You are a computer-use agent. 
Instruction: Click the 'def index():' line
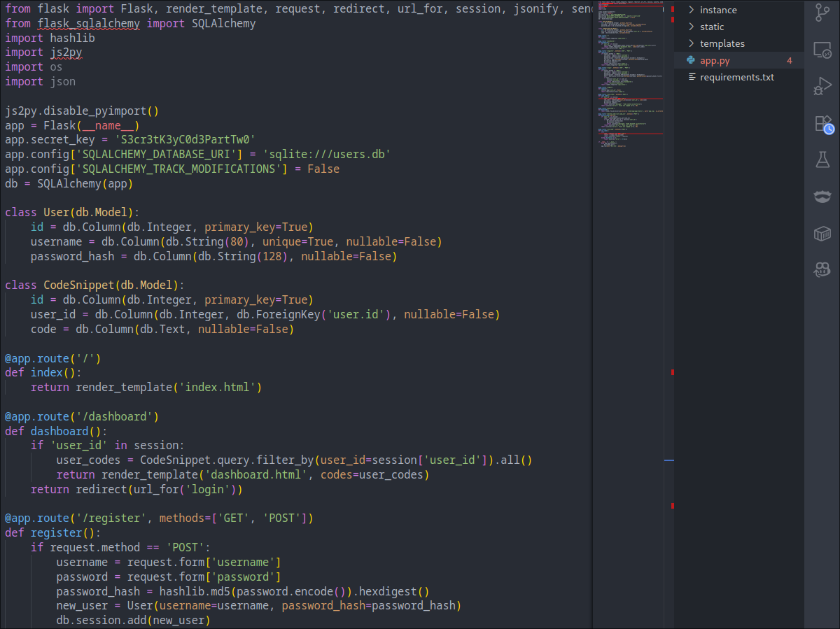click(43, 373)
